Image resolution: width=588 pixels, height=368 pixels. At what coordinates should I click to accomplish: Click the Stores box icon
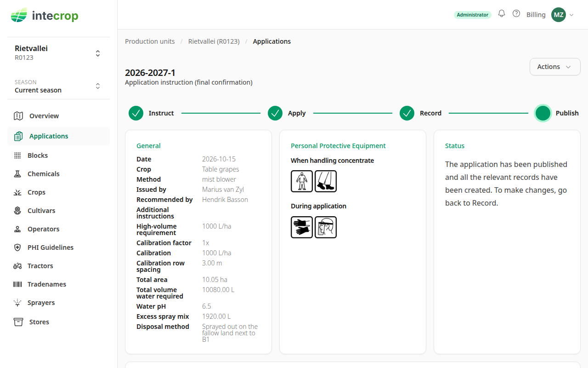(18, 322)
